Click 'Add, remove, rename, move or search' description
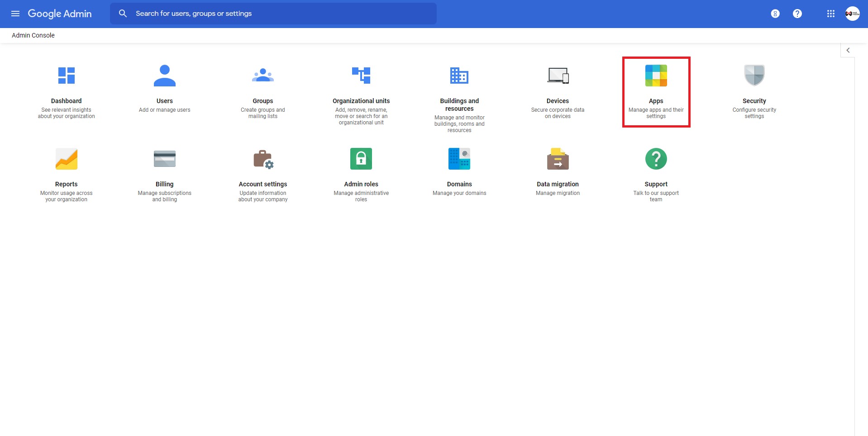The image size is (868, 436). pos(361,116)
